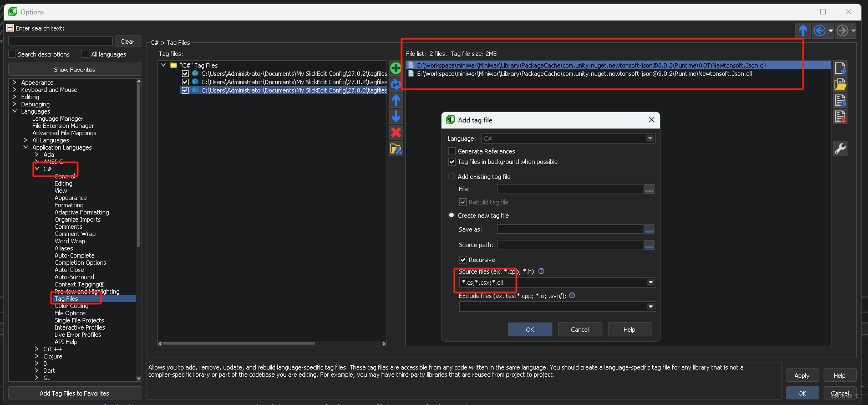This screenshot has height=405, width=868.
Task: Click the wrench settings icon
Action: pyautogui.click(x=840, y=148)
